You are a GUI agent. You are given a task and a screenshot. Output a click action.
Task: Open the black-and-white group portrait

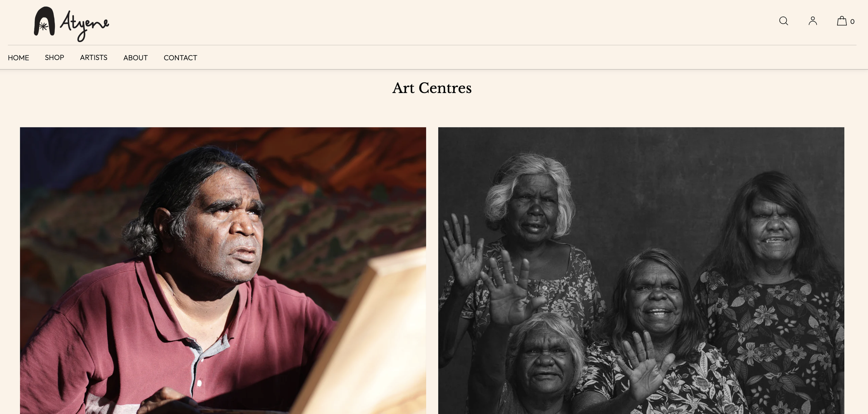(x=641, y=271)
